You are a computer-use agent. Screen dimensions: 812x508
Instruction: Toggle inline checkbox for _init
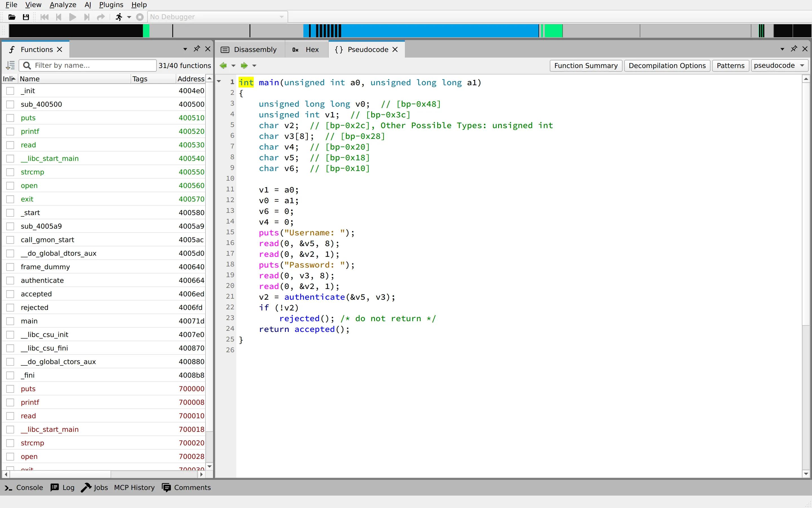click(10, 91)
